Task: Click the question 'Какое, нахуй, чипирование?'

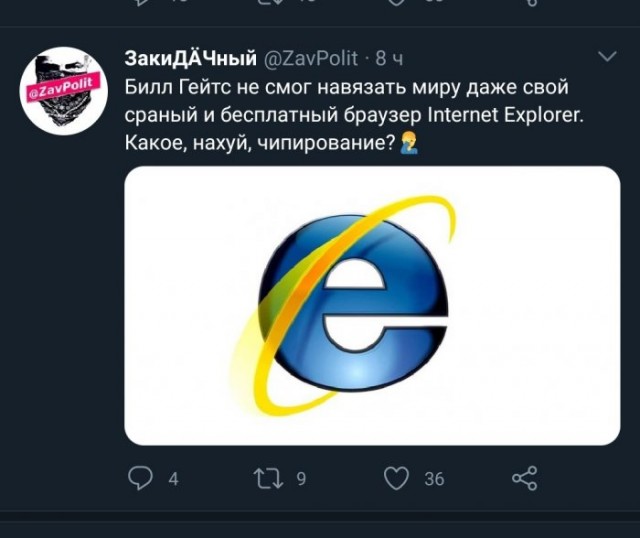Action: coord(258,145)
